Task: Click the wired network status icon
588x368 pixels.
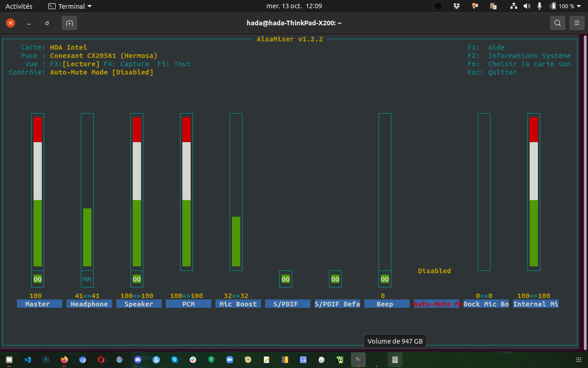Action: 514,6
